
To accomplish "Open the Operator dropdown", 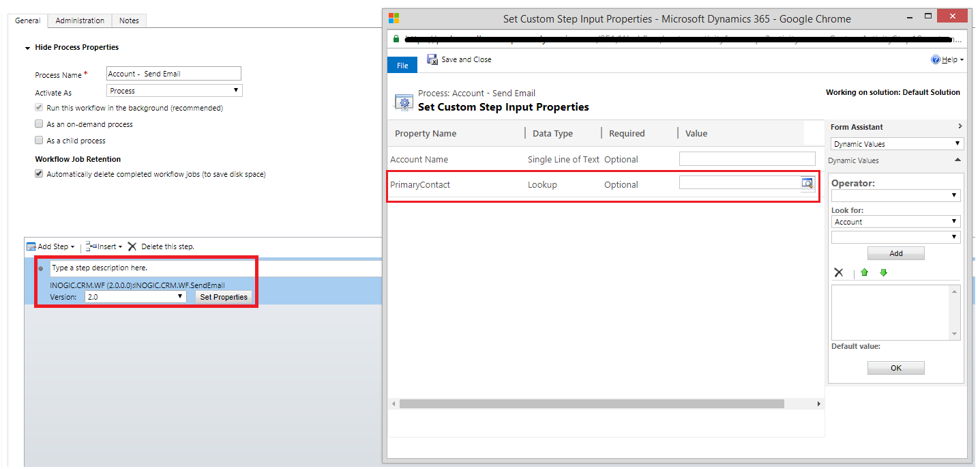I will pyautogui.click(x=895, y=196).
